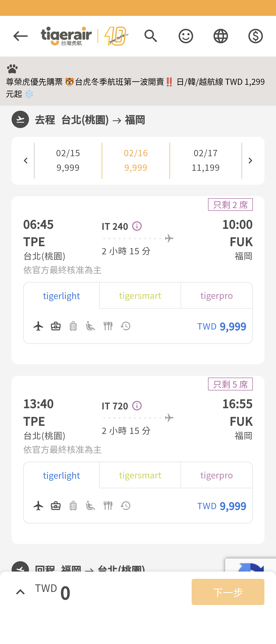Open the search magnifier icon
Screen dimensions: 276x644
(151, 36)
